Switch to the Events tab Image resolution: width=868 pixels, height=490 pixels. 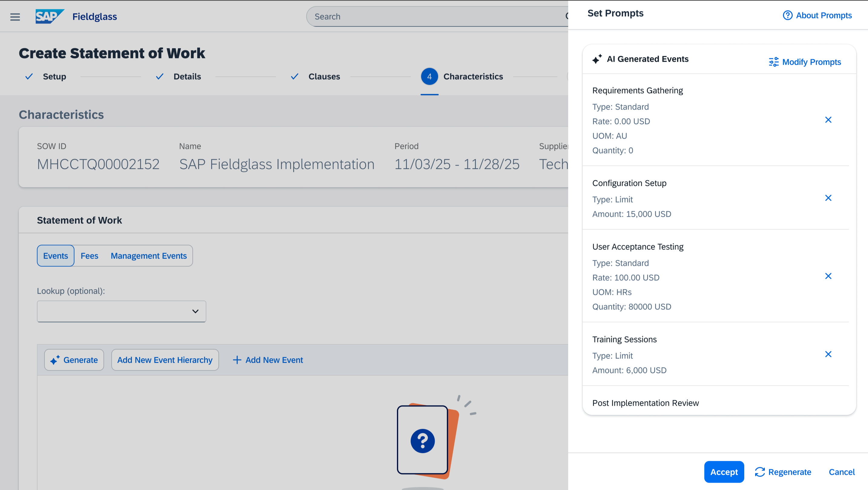[x=56, y=256]
